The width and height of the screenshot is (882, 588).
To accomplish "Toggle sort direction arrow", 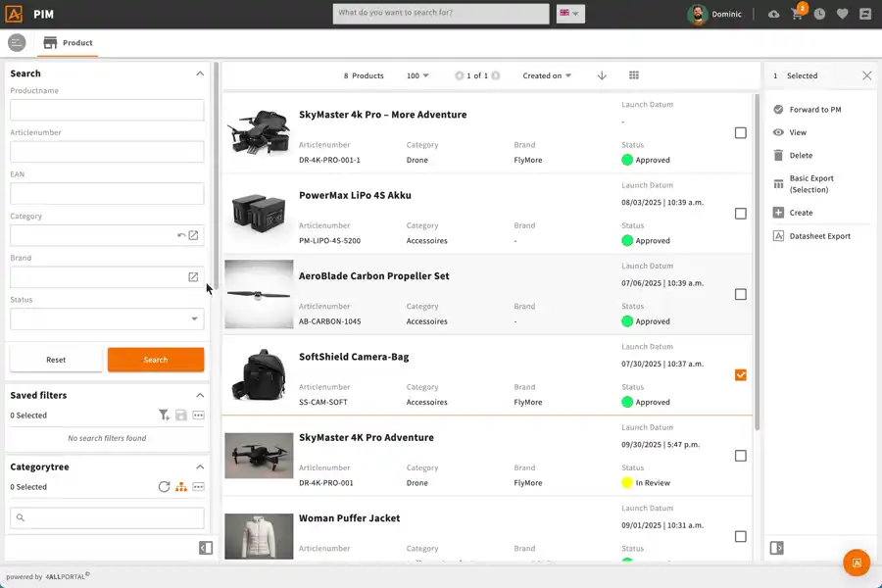I will (x=602, y=75).
